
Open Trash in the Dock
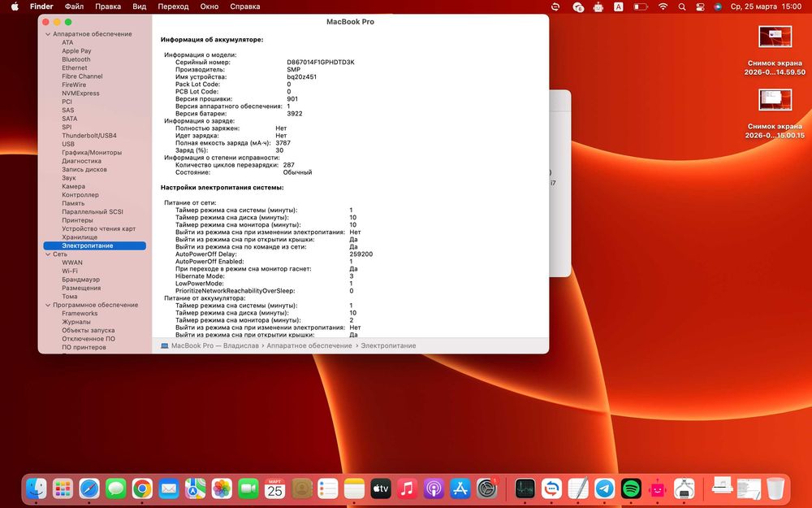(x=775, y=488)
